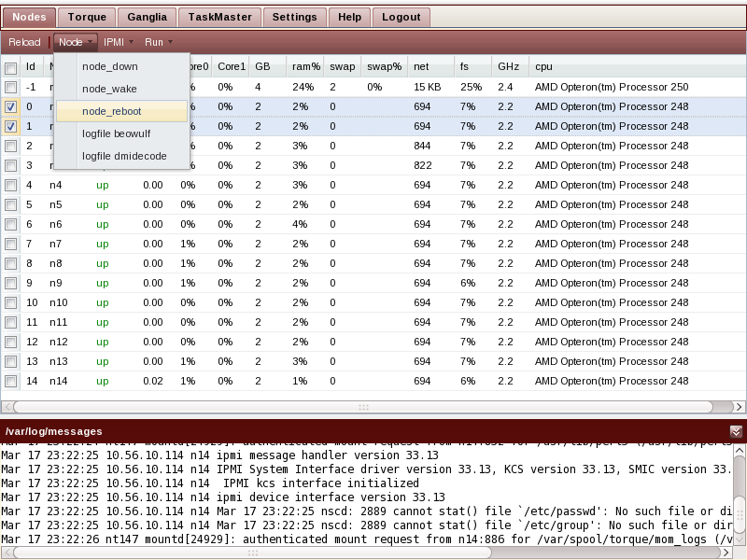This screenshot has height=560, width=747.
Task: Open the IPMI dropdown menu
Action: (119, 42)
